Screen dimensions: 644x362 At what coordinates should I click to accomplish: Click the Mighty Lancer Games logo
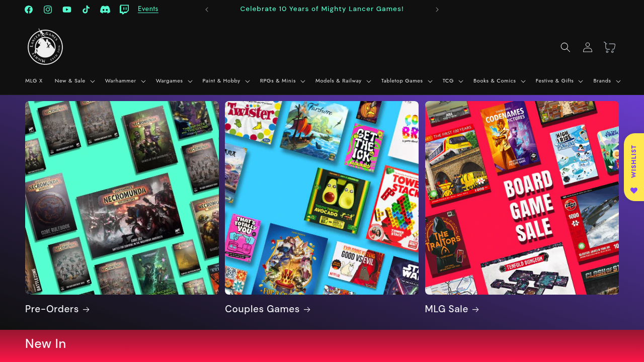[x=45, y=47]
